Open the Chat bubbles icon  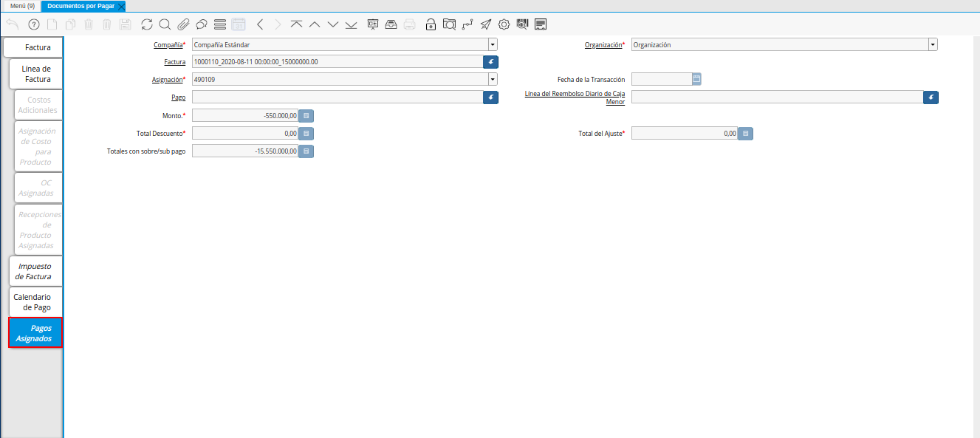(201, 24)
